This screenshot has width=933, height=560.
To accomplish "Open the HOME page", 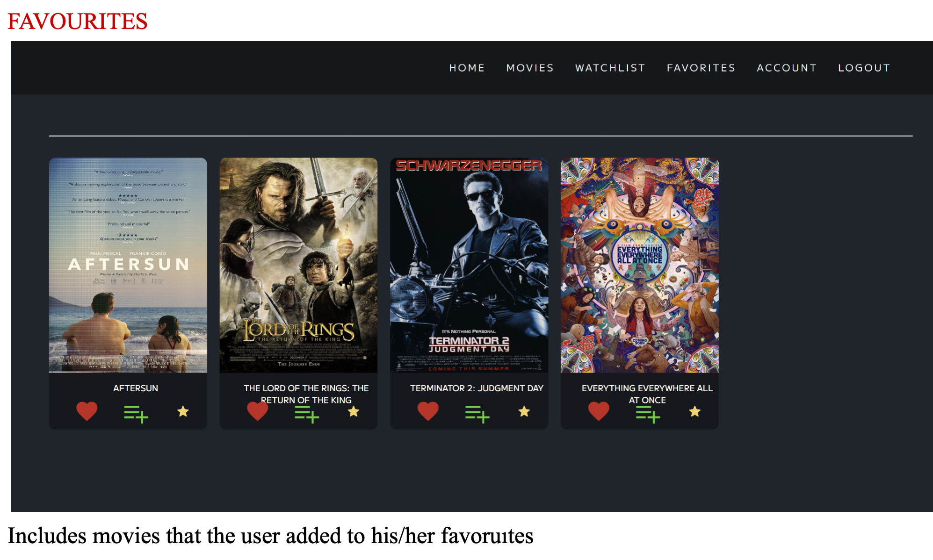I will pos(467,68).
